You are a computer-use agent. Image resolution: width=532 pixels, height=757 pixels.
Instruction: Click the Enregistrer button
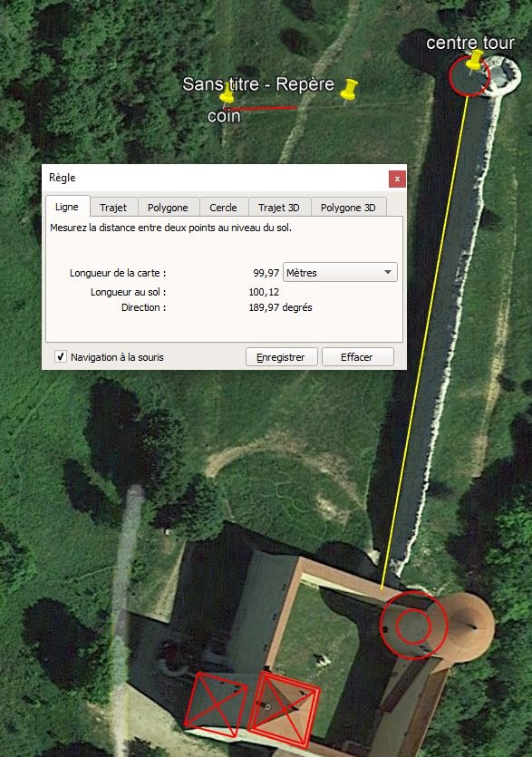click(x=282, y=357)
